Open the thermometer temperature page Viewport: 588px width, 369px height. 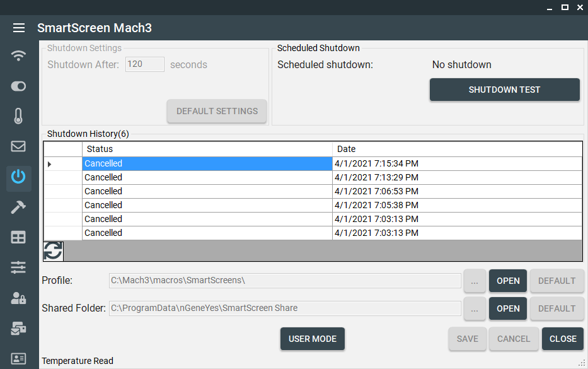click(19, 116)
